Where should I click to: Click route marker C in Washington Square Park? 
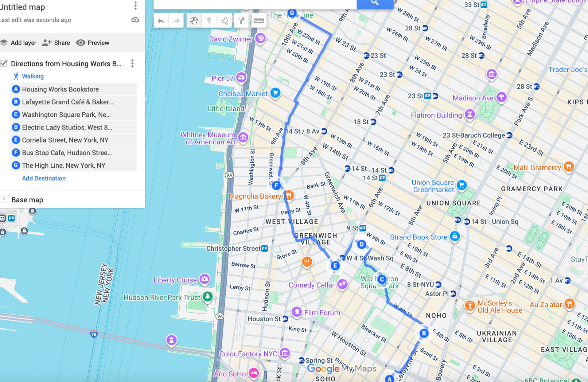pos(382,279)
